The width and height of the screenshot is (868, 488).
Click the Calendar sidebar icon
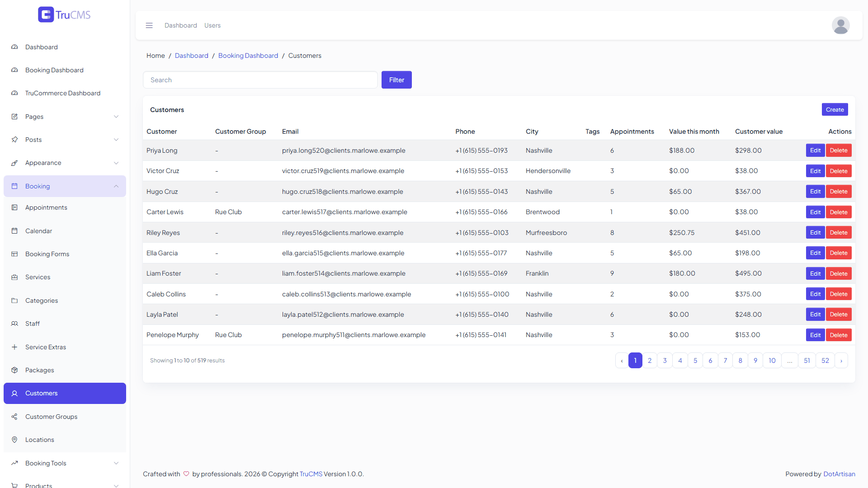click(x=14, y=231)
